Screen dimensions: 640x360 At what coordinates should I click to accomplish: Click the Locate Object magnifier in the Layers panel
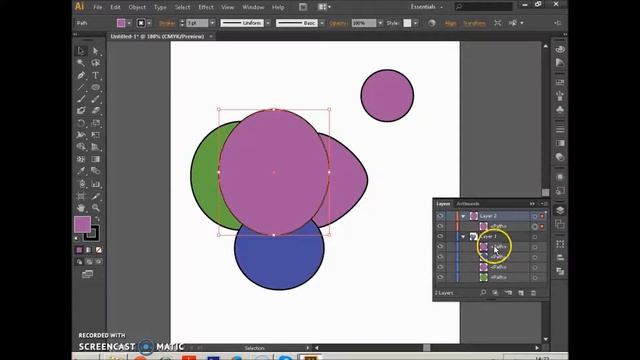point(483,293)
